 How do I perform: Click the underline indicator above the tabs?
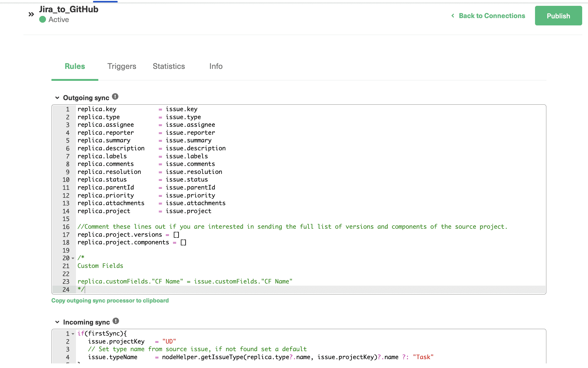(x=105, y=1)
